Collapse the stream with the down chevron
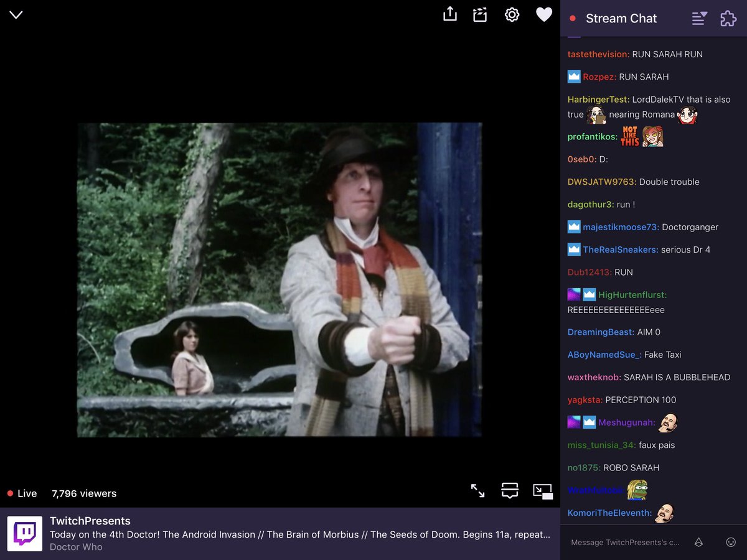 (16, 14)
